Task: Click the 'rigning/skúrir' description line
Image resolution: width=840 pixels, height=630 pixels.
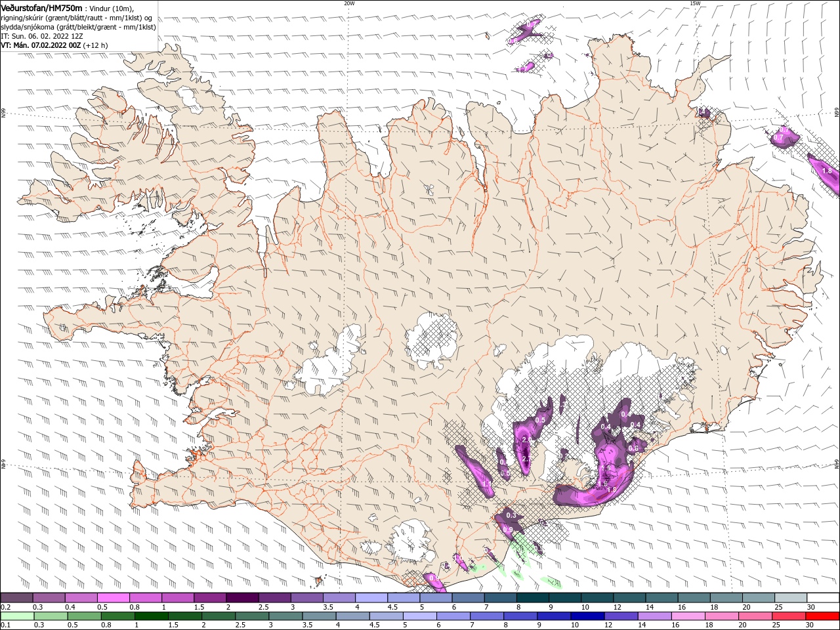Action: click(x=77, y=18)
